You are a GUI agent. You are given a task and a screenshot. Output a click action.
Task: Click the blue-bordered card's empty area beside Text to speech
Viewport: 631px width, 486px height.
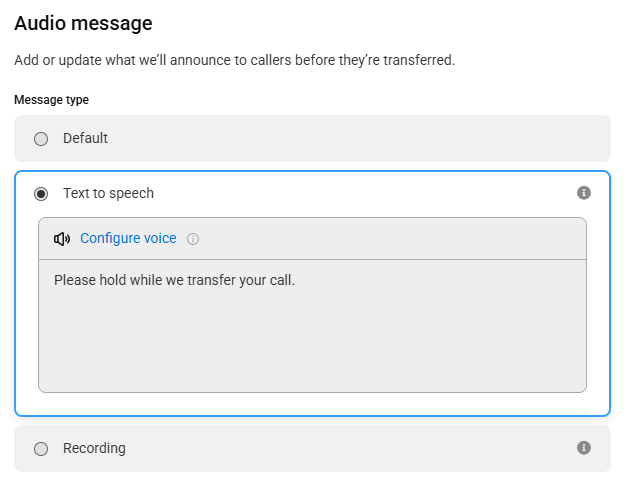click(x=362, y=193)
